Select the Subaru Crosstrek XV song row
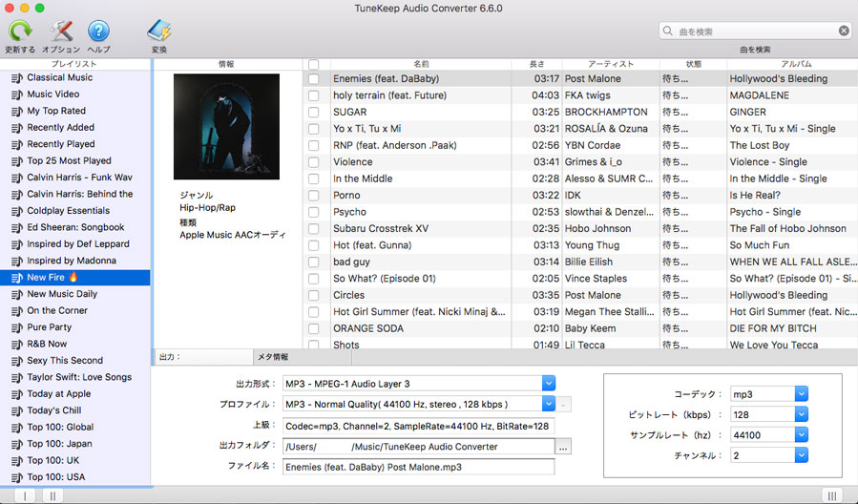The width and height of the screenshot is (858, 504). click(x=580, y=229)
